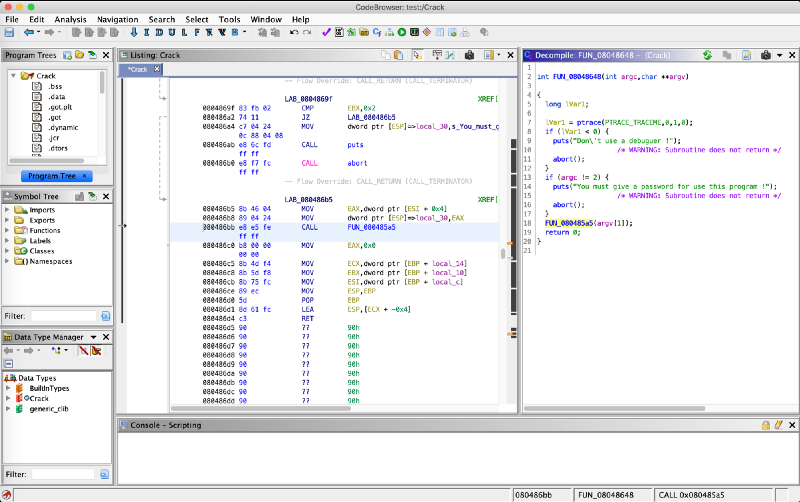Open the Listing field format dropdown arrow
The height and width of the screenshot is (502, 800).
point(499,55)
